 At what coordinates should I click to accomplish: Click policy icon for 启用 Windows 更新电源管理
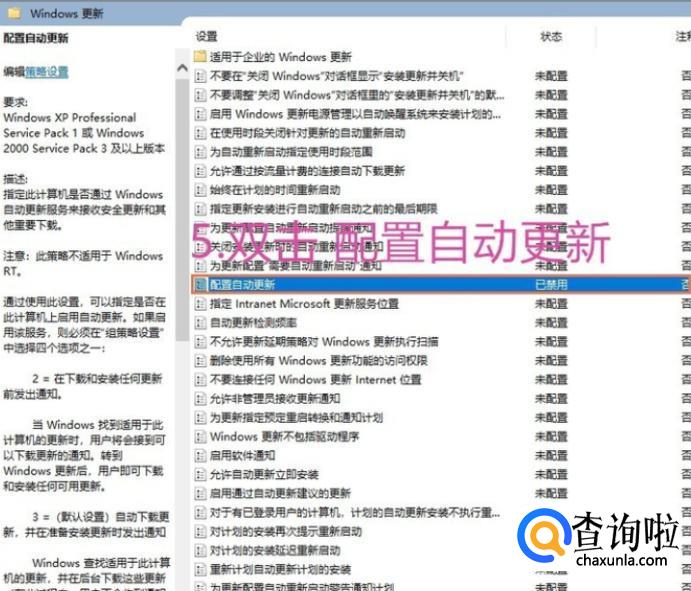pyautogui.click(x=201, y=114)
